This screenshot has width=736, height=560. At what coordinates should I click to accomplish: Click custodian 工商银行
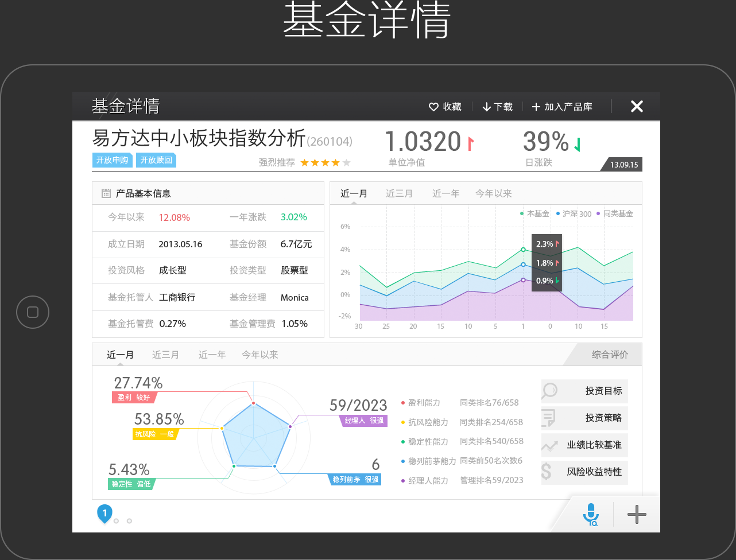pos(177,297)
